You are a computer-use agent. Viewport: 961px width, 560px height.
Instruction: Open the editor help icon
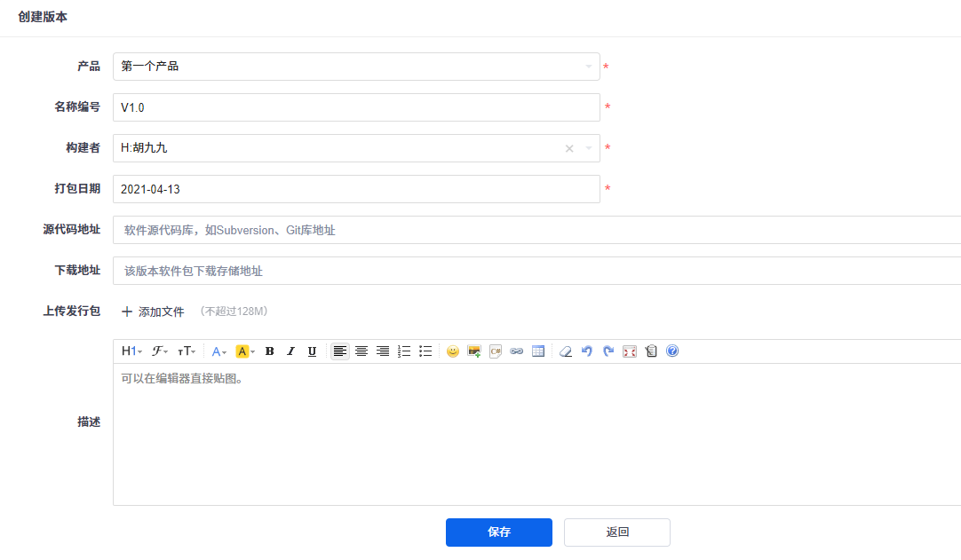coord(672,351)
